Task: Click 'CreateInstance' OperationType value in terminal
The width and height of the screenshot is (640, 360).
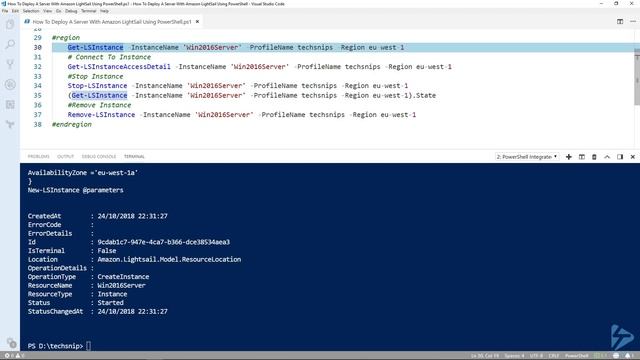Action: [x=123, y=277]
